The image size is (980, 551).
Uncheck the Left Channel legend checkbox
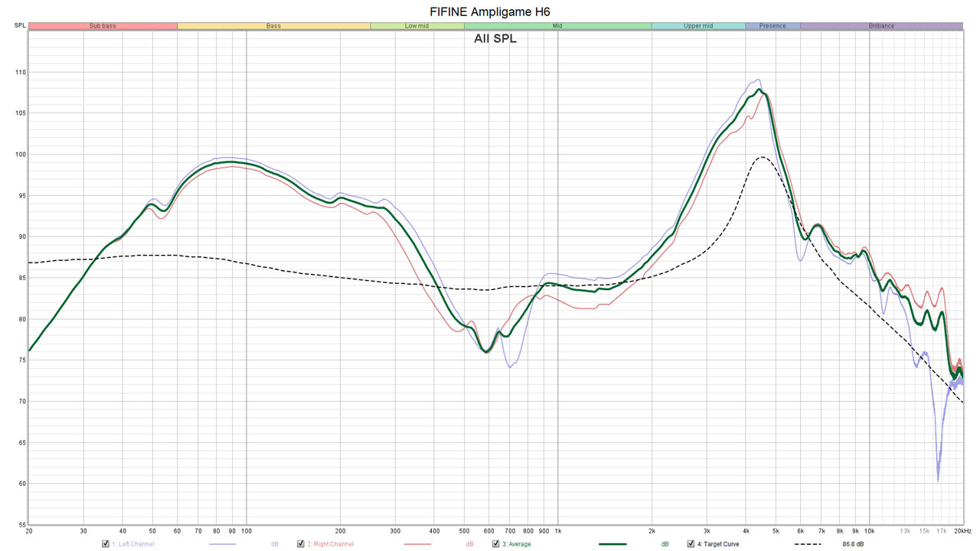tap(105, 544)
